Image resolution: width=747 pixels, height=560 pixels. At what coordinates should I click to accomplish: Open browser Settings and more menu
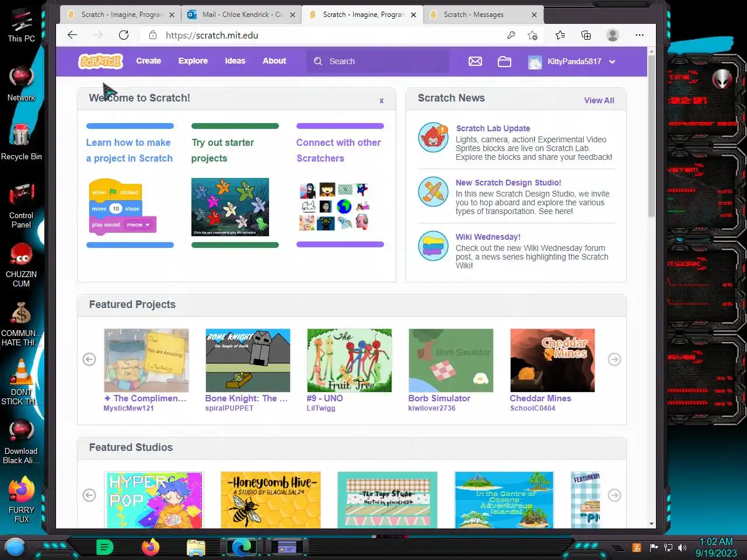tap(640, 35)
